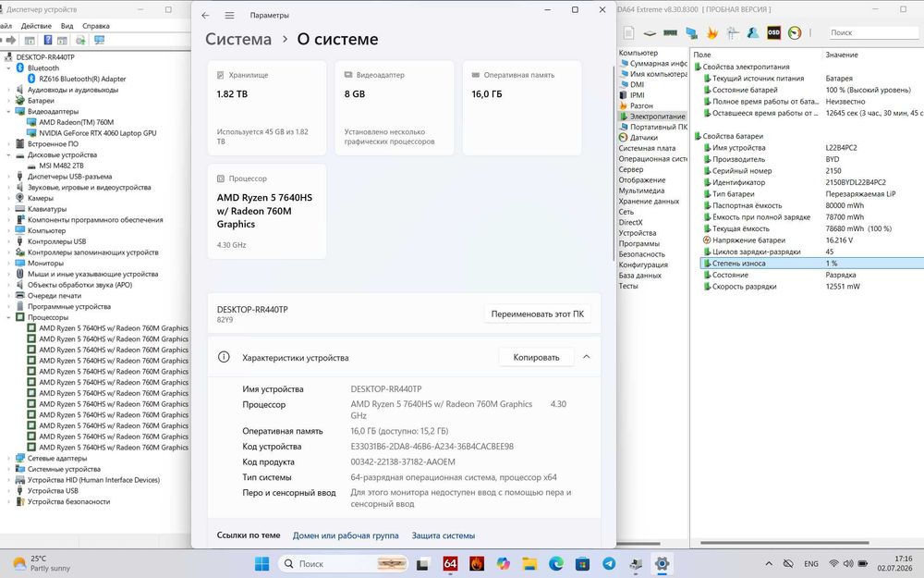The height and width of the screenshot is (578, 924).
Task: Click the gauge SensorPanel icon in AIDA64 toolbar
Action: (x=795, y=33)
